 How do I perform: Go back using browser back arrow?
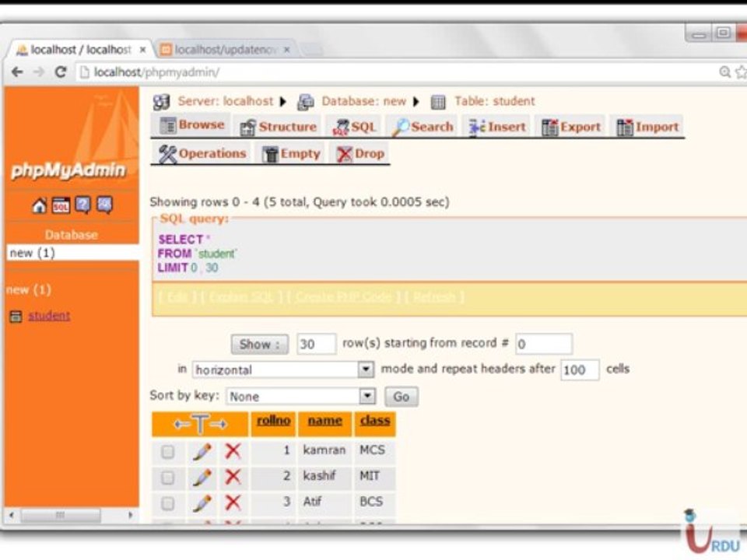point(17,72)
